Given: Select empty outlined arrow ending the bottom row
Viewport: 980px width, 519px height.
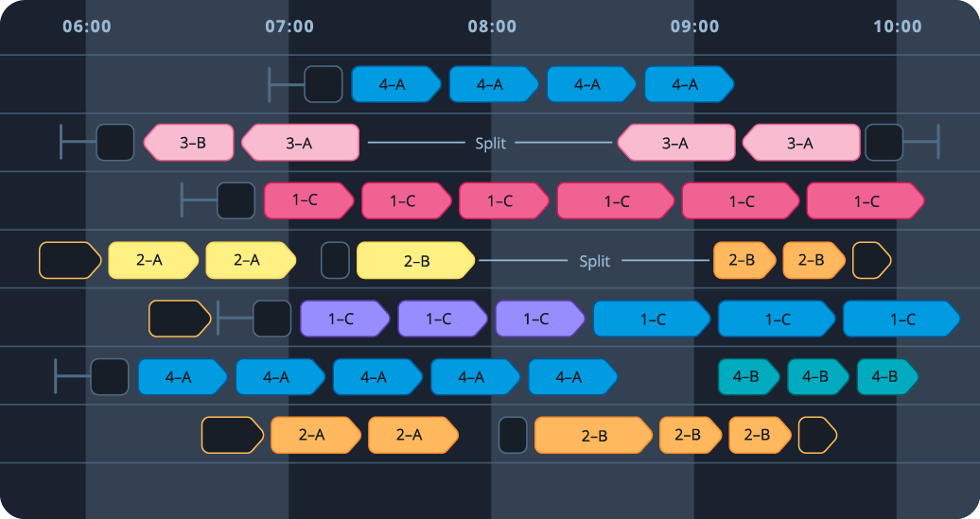Looking at the screenshot, I should pyautogui.click(x=817, y=436).
